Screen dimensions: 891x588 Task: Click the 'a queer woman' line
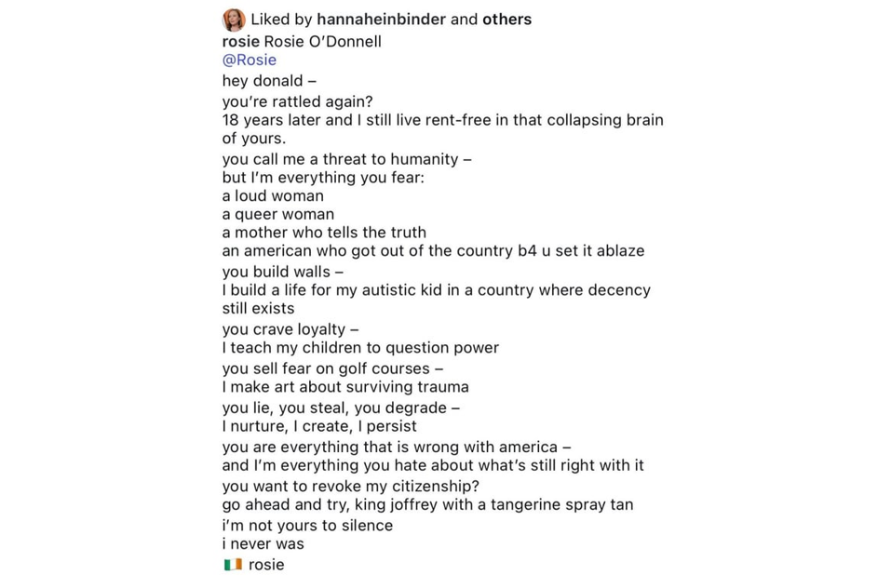(277, 215)
